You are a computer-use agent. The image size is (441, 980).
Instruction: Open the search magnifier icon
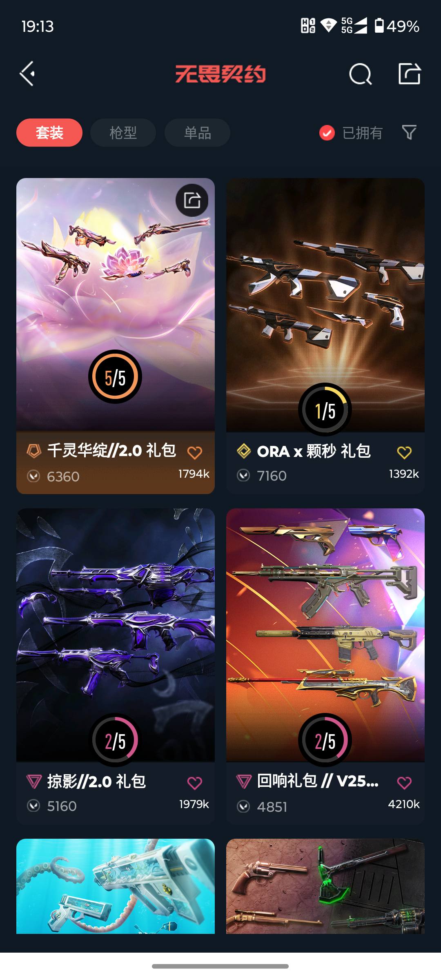[360, 74]
